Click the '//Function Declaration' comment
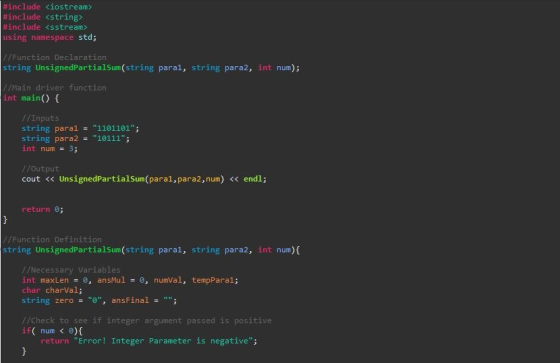Image resolution: width=560 pixels, height=363 pixels. [55, 58]
